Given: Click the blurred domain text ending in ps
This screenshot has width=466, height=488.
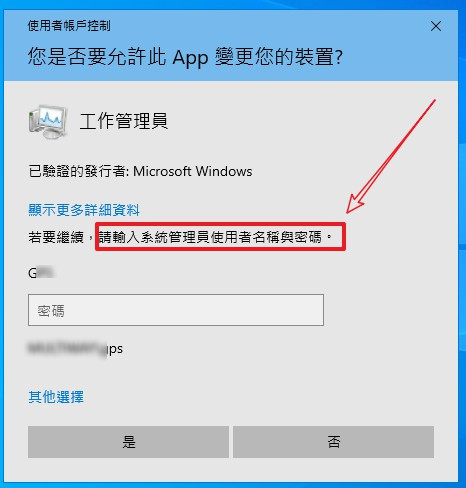Looking at the screenshot, I should point(75,349).
